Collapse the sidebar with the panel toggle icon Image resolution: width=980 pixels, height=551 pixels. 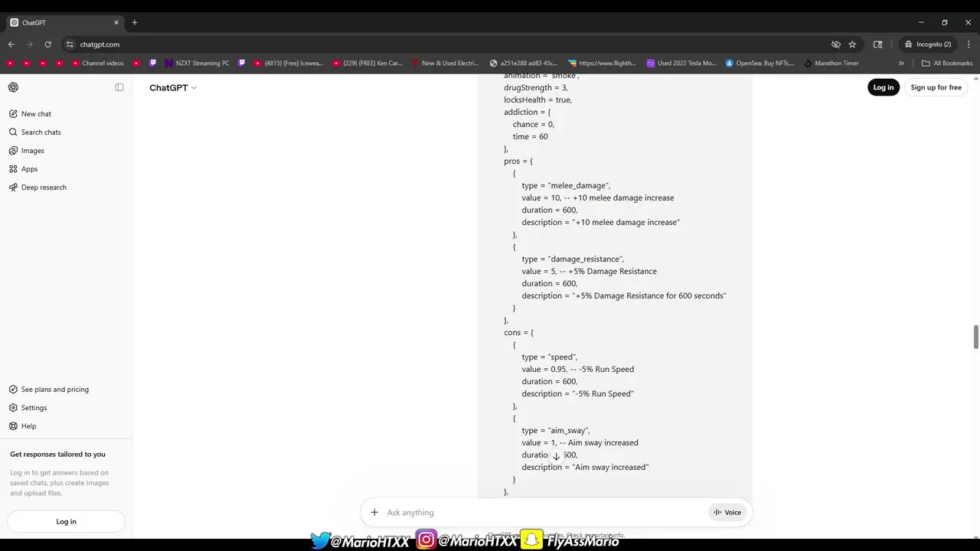119,87
